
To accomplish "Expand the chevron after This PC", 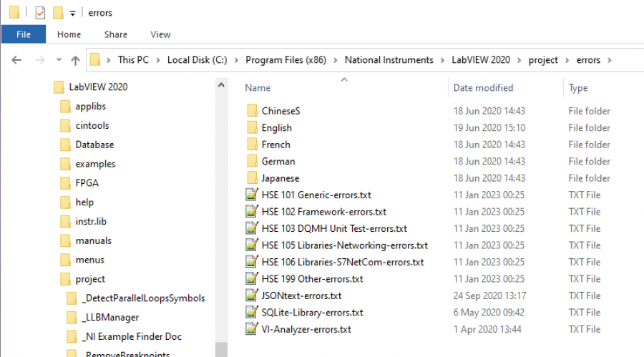I will [x=157, y=60].
